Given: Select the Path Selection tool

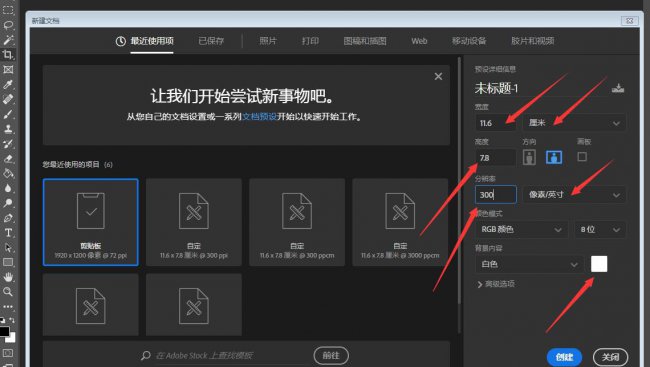Looking at the screenshot, I should click(x=8, y=248).
